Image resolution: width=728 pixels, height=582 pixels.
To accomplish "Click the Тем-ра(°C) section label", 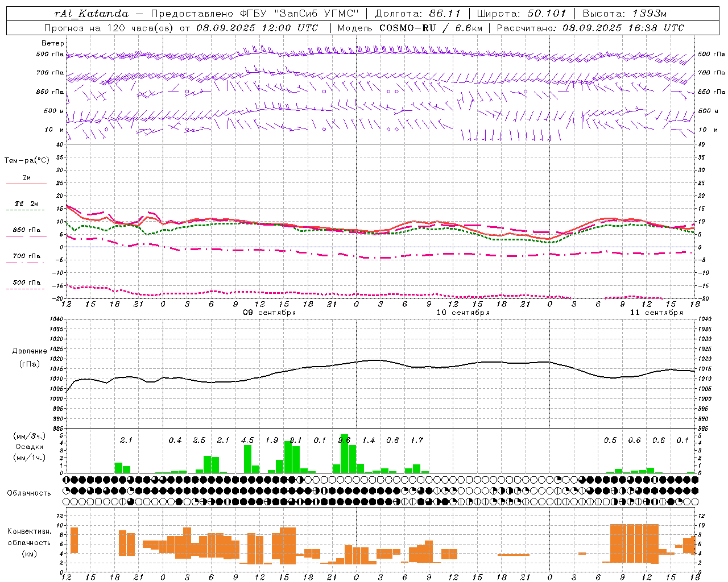I will coord(27,161).
